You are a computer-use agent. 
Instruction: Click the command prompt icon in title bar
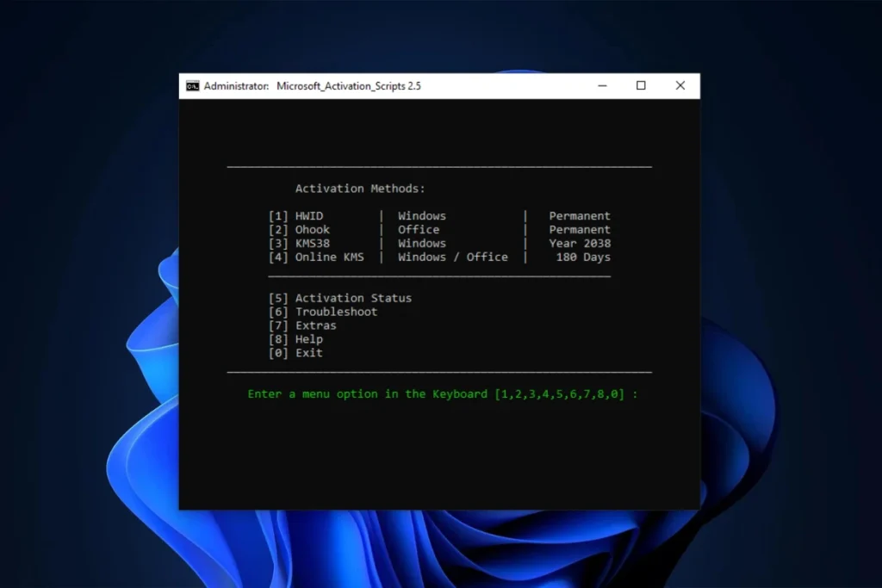(192, 86)
